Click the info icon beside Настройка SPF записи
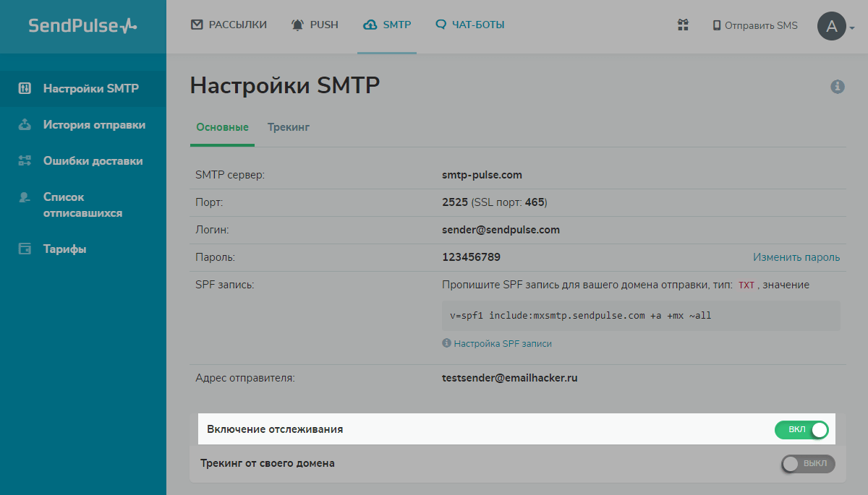This screenshot has width=868, height=495. (446, 343)
